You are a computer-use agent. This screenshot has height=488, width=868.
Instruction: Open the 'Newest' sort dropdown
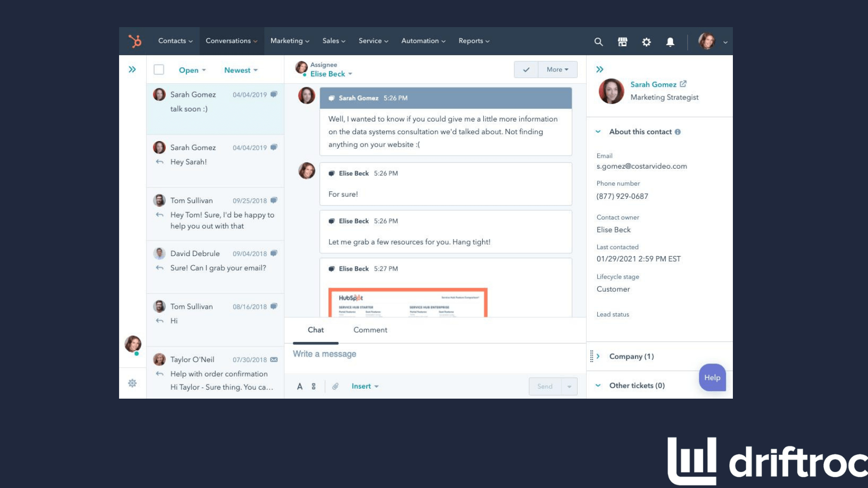241,70
